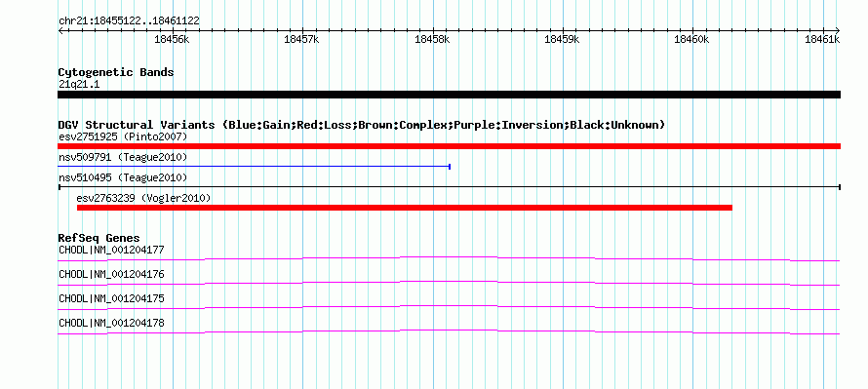Click the 18456k ruler tick label
Screen dimensions: 868x389
[x=173, y=39]
